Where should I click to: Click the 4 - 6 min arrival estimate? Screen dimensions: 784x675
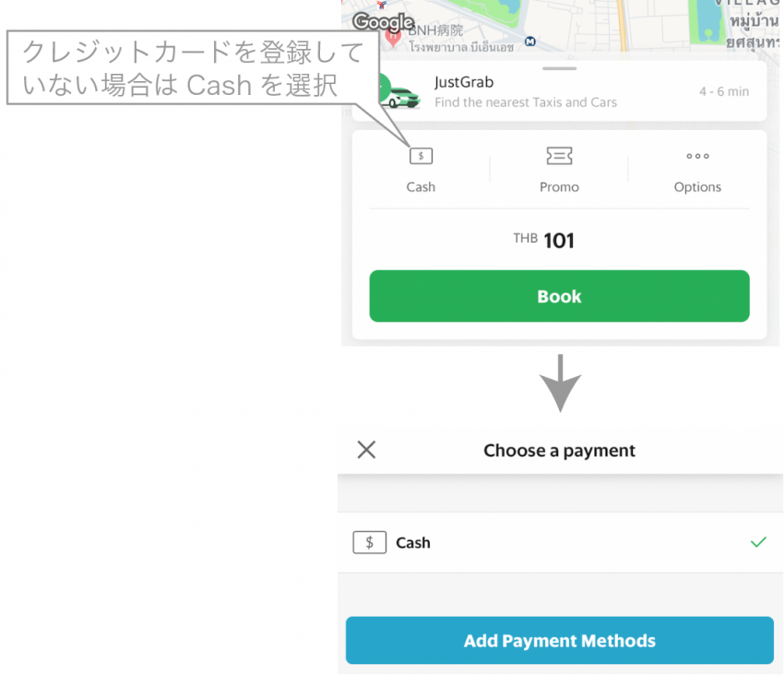point(724,92)
